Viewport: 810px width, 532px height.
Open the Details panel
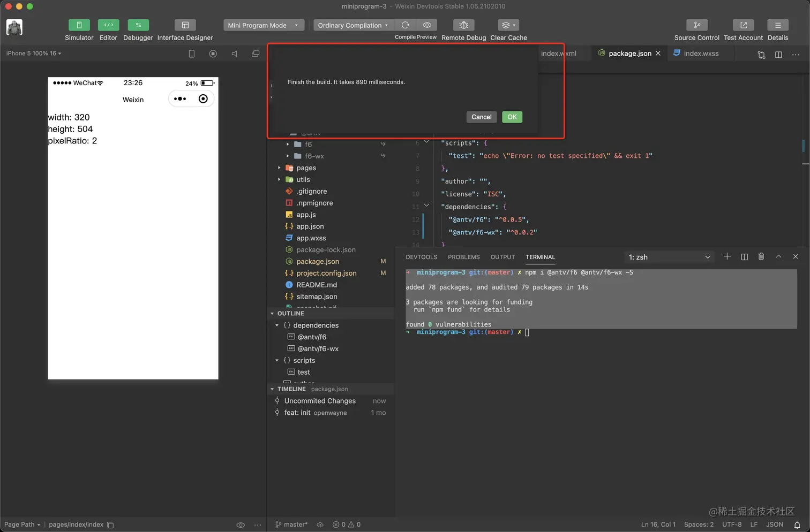(778, 25)
